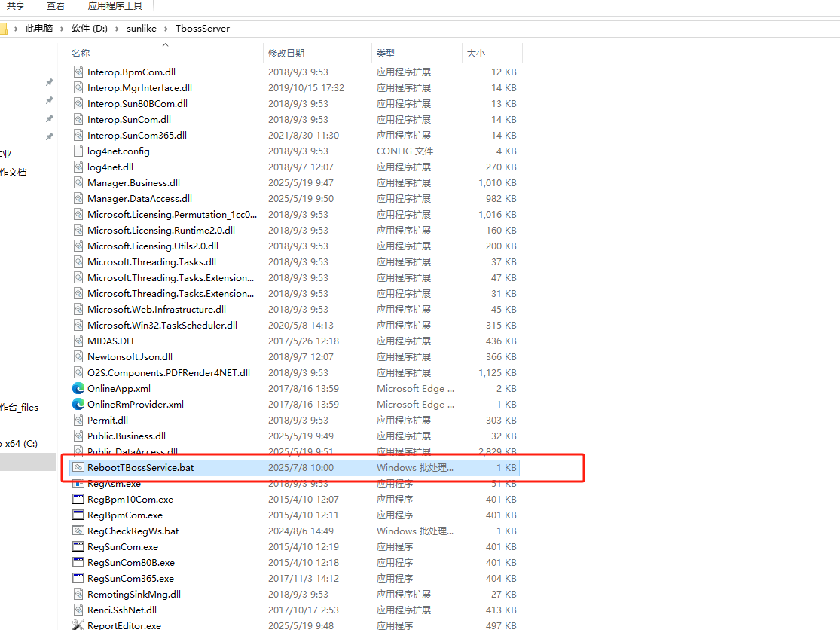Click 软件 (D:) in the address path
840x630 pixels.
pyautogui.click(x=90, y=29)
